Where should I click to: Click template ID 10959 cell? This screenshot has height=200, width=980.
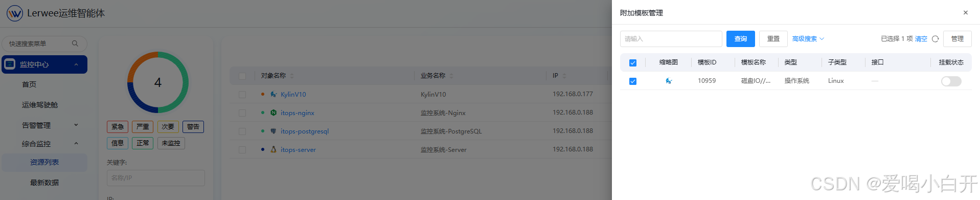tap(706, 81)
